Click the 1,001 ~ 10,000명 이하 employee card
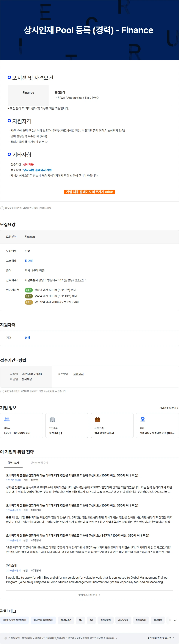Screen dimensions: 179x644 [21, 425]
